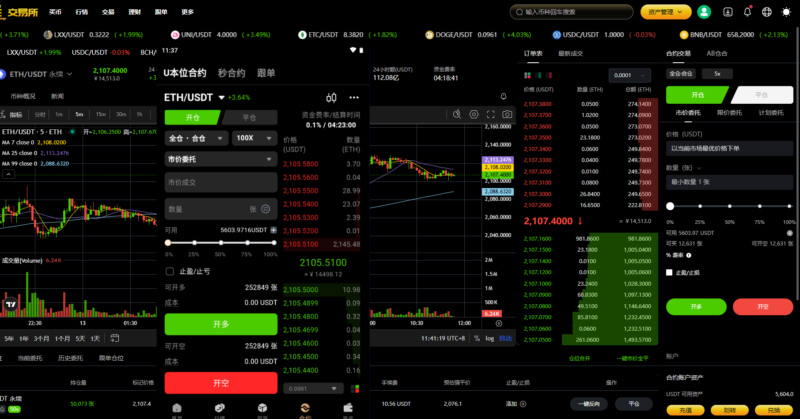Click the 50% mark on right quantity slider
This screenshot has width=800, height=419.
(729, 206)
